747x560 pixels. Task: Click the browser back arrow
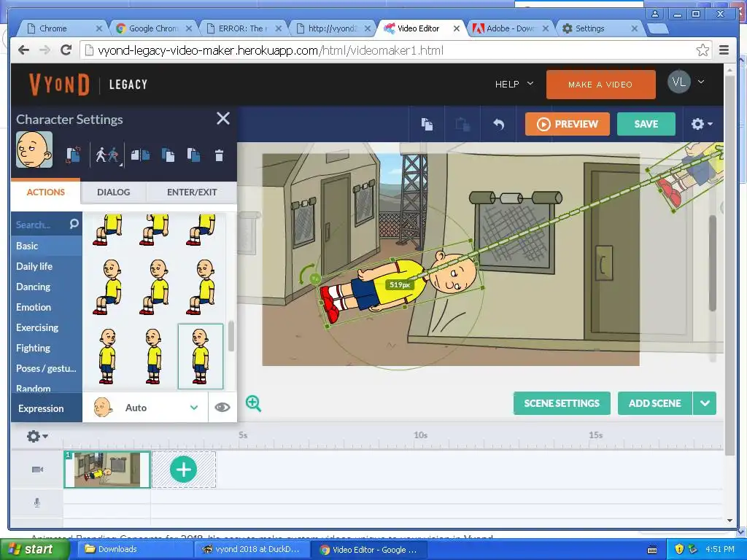pos(23,50)
